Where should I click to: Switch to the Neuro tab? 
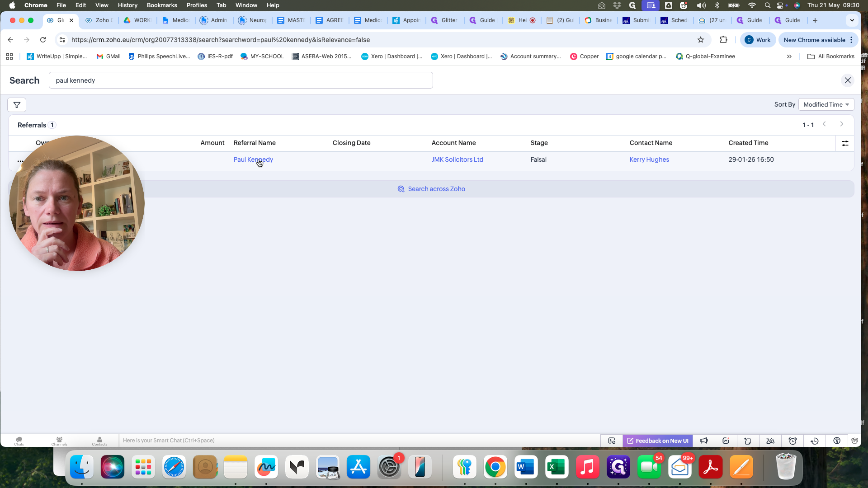click(x=253, y=20)
